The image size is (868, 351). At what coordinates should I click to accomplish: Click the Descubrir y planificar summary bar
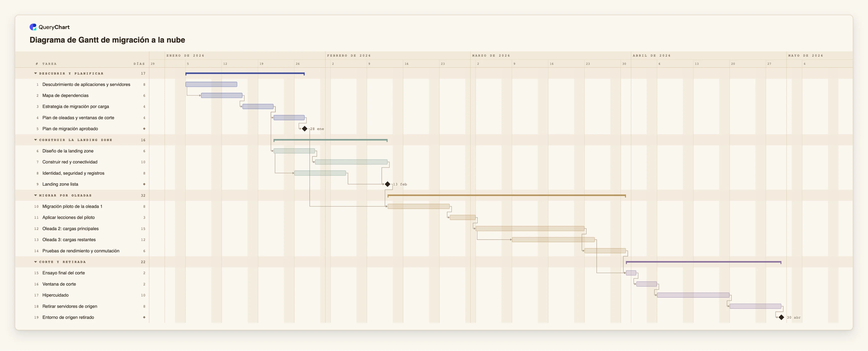coord(245,73)
